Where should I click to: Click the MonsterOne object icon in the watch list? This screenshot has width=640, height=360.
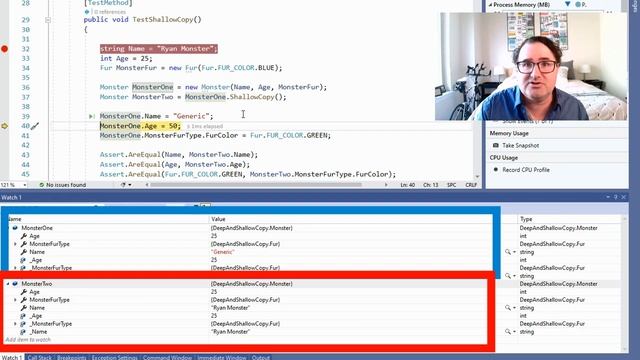point(15,228)
